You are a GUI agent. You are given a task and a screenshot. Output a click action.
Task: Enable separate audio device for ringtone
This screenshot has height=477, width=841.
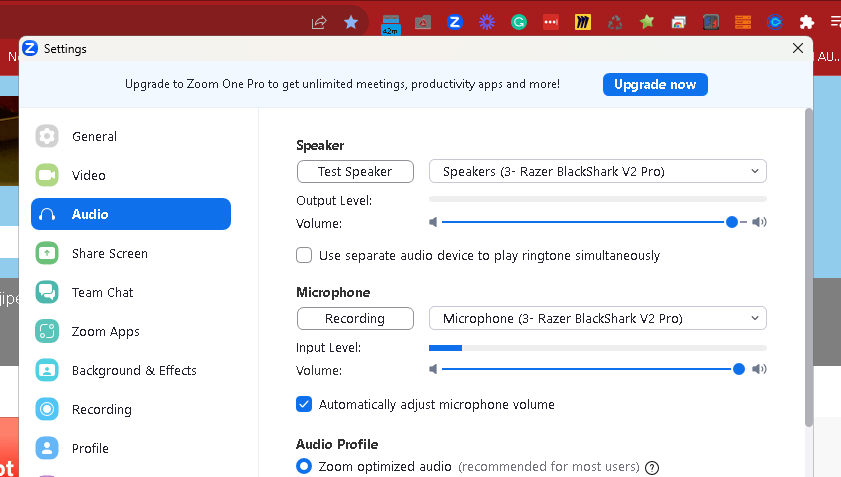pos(304,255)
